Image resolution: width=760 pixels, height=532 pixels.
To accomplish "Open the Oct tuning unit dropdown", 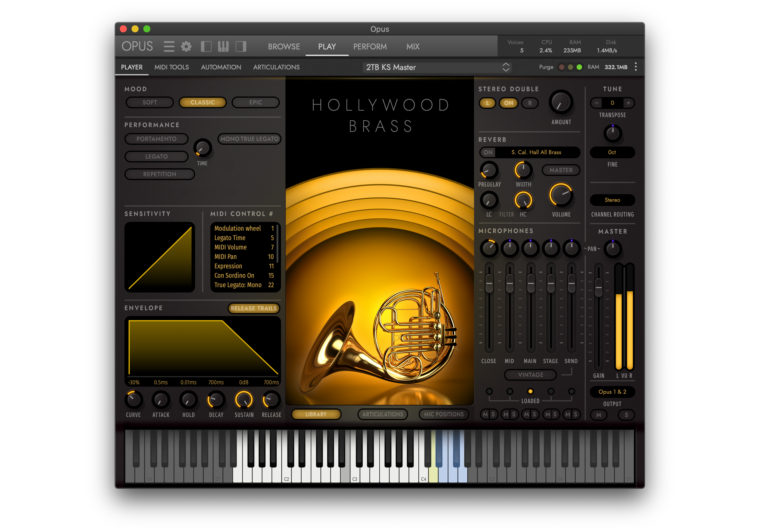I will (612, 152).
